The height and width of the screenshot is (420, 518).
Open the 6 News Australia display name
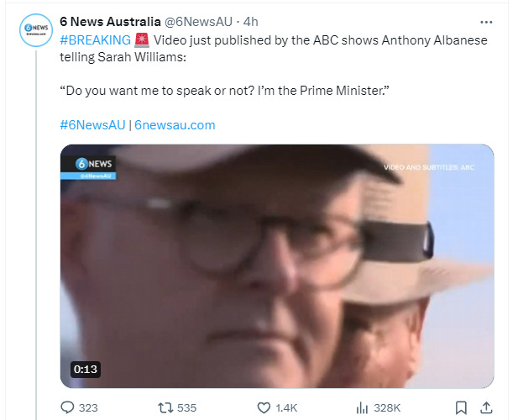pos(110,22)
